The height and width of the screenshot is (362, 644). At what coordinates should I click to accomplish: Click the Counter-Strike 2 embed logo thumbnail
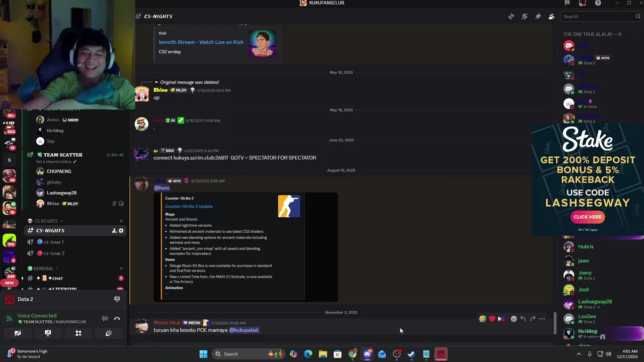coord(289,206)
